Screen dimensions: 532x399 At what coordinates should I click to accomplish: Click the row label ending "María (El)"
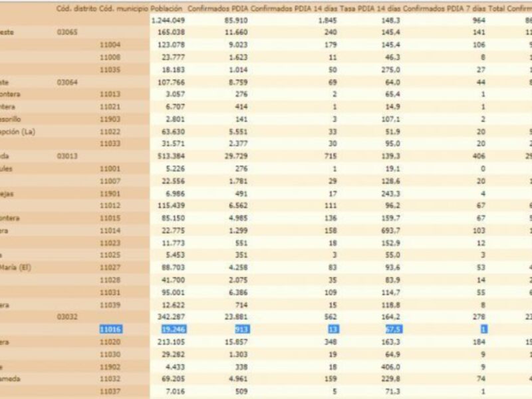(x=20, y=267)
